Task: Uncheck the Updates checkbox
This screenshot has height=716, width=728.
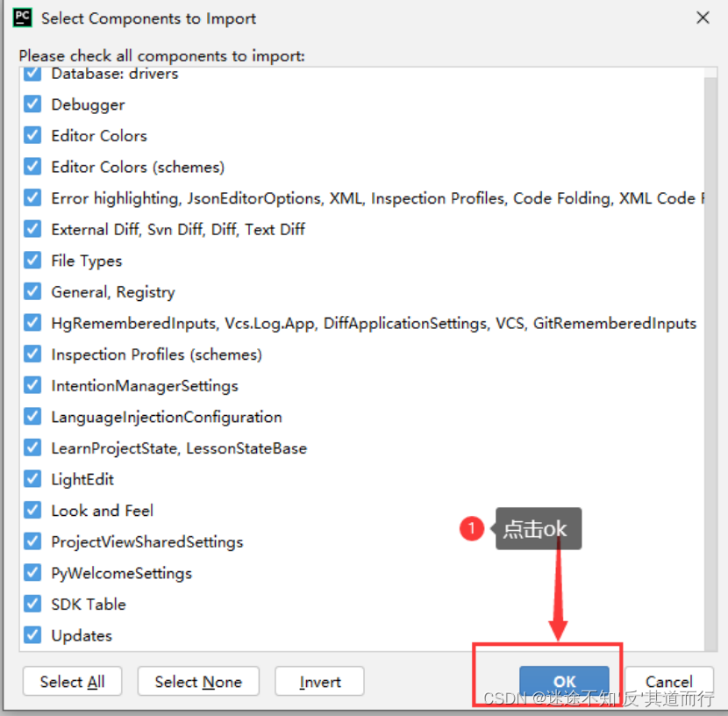Action: (x=32, y=635)
